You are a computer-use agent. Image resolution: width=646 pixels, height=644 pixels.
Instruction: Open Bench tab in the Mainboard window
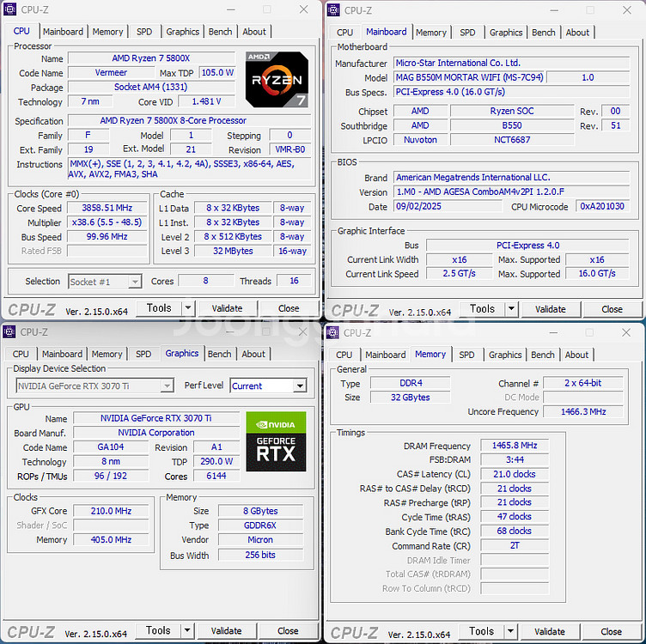[543, 33]
